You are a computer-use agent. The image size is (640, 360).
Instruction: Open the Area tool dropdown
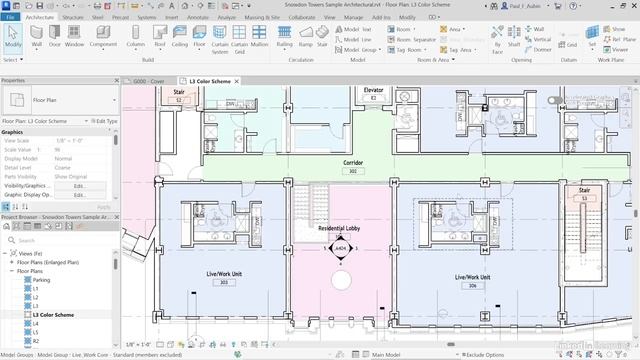click(464, 29)
